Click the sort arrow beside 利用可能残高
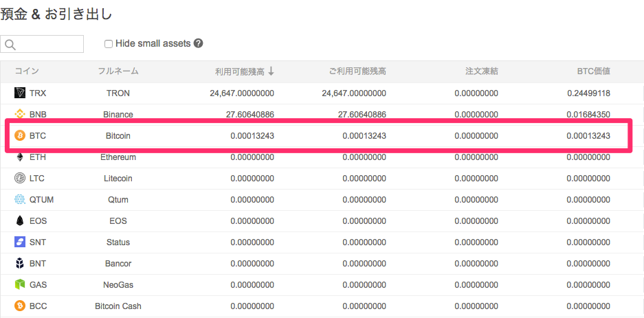 pyautogui.click(x=271, y=71)
